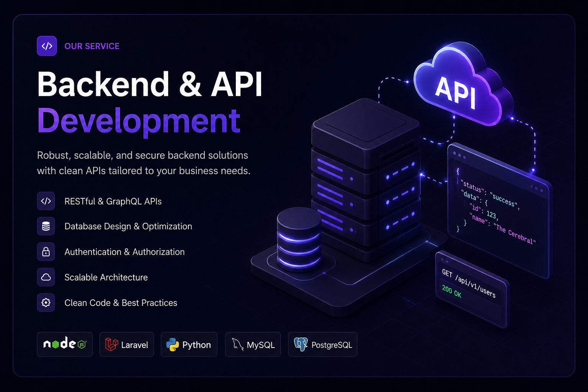Click the code brackets icon beside OUR SERVICE
The image size is (588, 392).
[47, 46]
